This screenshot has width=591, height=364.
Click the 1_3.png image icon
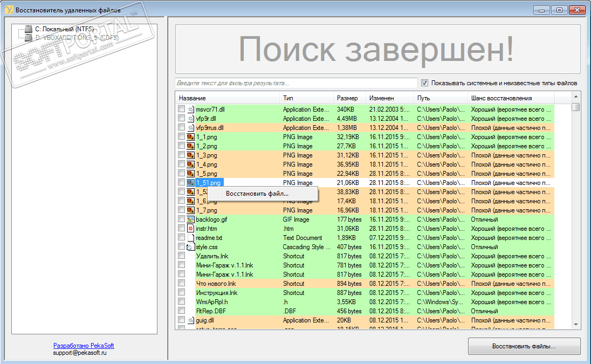[x=191, y=155]
